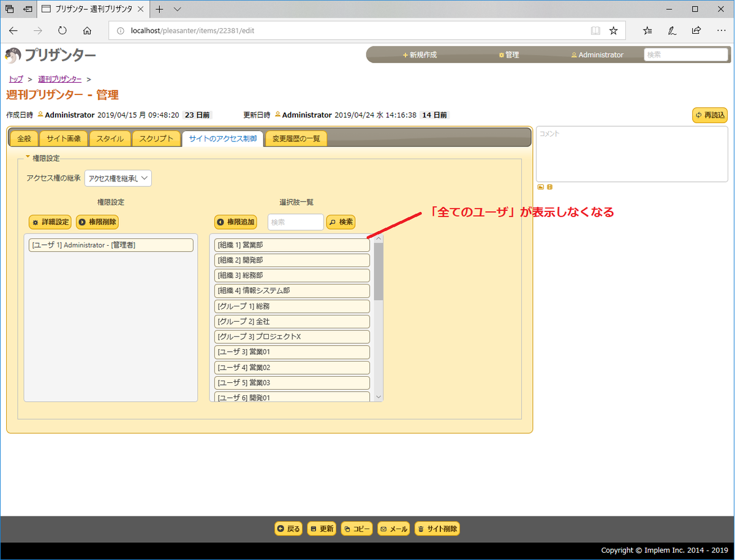This screenshot has width=735, height=560.
Task: Open the browser tab list chevron
Action: (x=177, y=9)
